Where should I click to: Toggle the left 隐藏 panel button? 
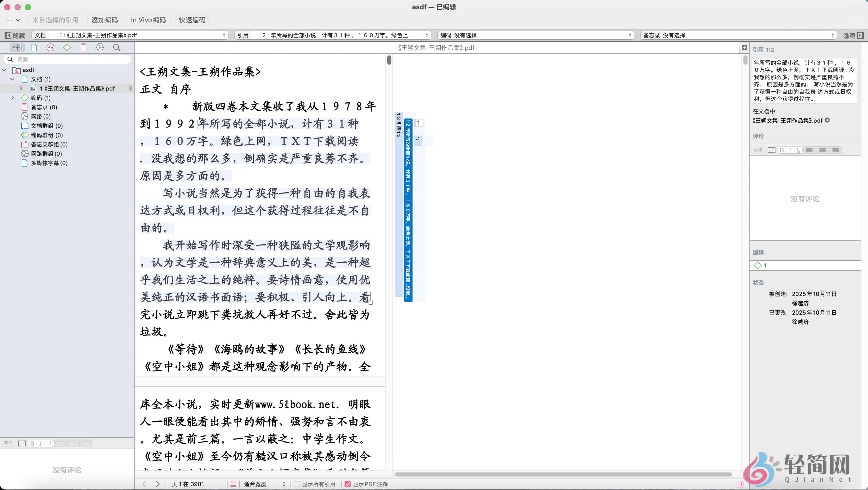(x=15, y=35)
